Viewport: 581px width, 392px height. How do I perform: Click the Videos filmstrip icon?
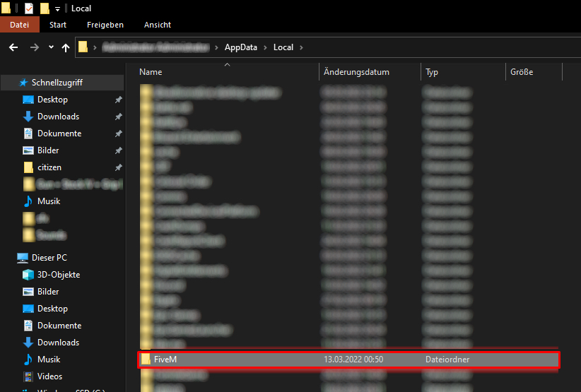point(28,376)
